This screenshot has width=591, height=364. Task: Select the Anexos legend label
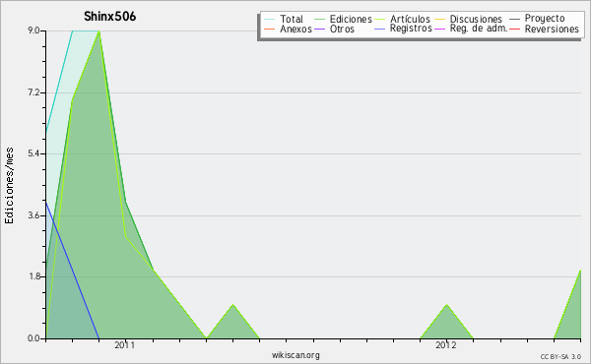point(295,29)
